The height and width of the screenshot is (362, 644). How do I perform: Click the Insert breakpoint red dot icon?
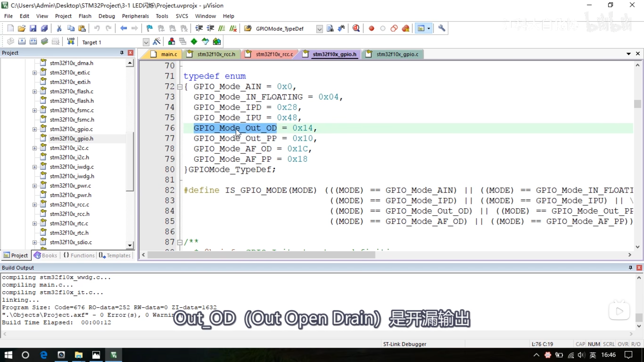pyautogui.click(x=371, y=28)
